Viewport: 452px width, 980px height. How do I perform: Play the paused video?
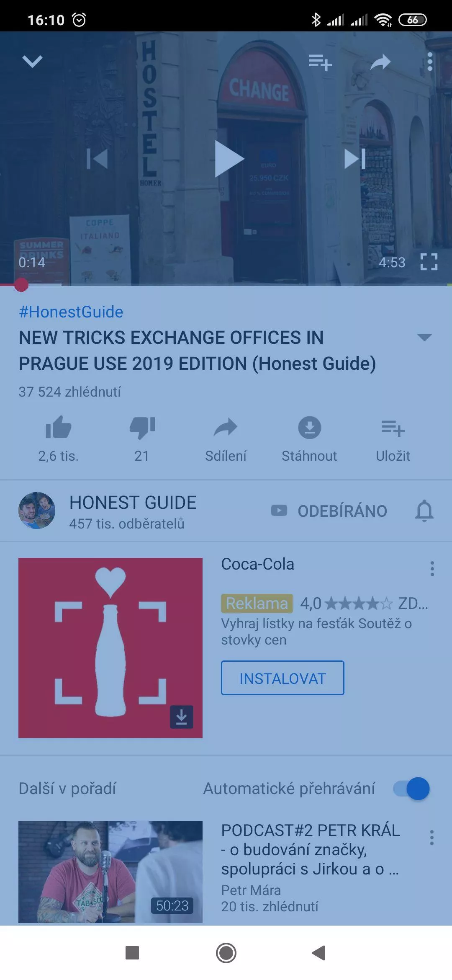tap(229, 159)
